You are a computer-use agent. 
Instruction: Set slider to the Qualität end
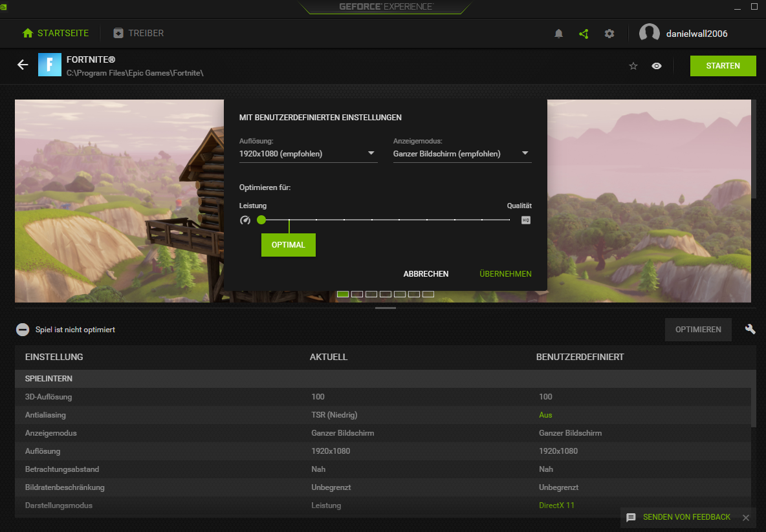pos(509,220)
